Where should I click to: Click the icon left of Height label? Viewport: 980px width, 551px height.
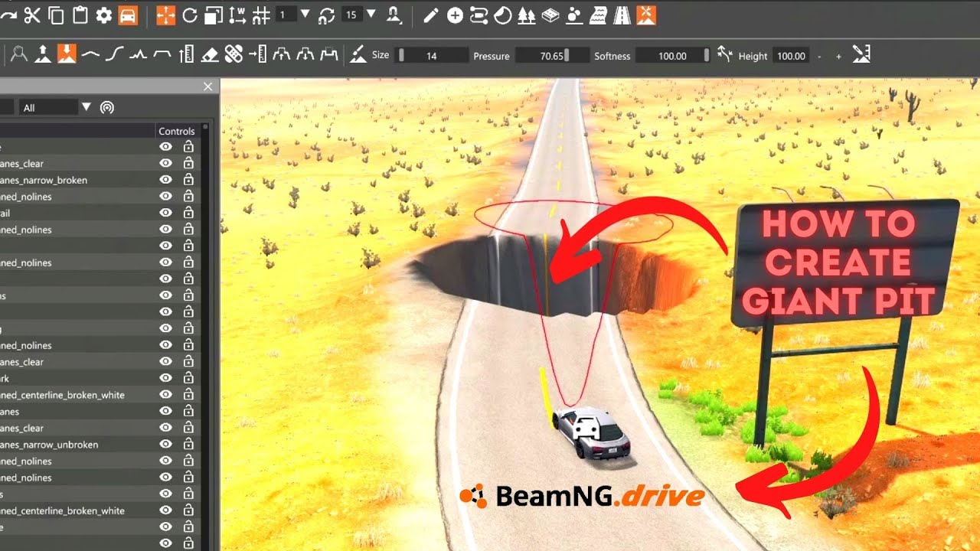724,54
